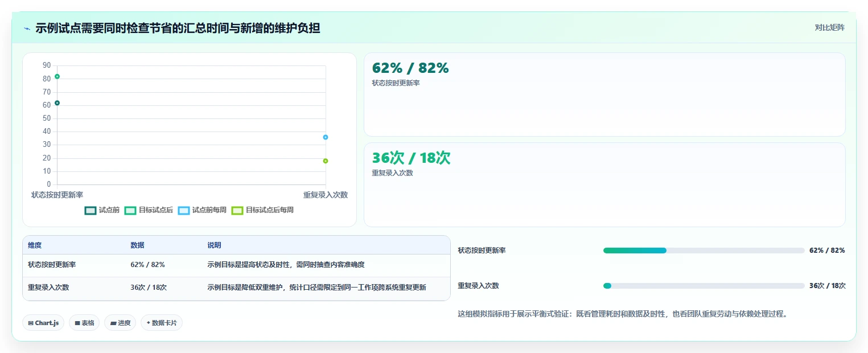
Task: Click the 维度 column header
Action: [35, 245]
